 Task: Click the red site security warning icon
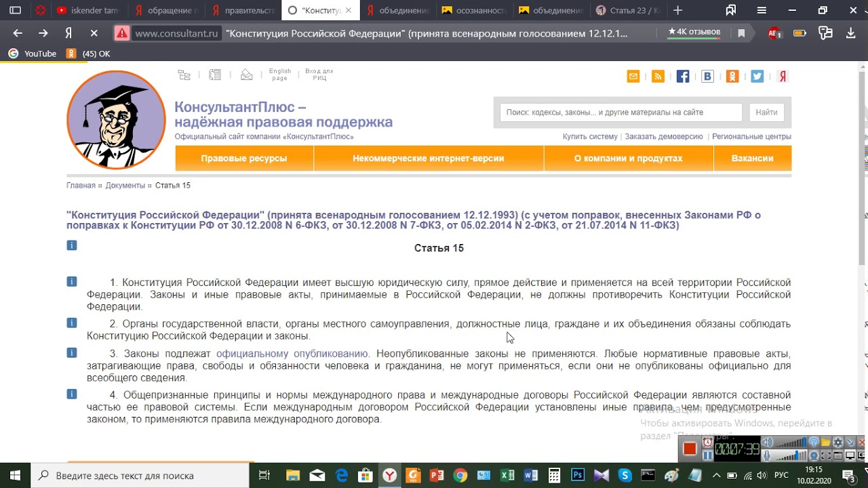coord(121,33)
